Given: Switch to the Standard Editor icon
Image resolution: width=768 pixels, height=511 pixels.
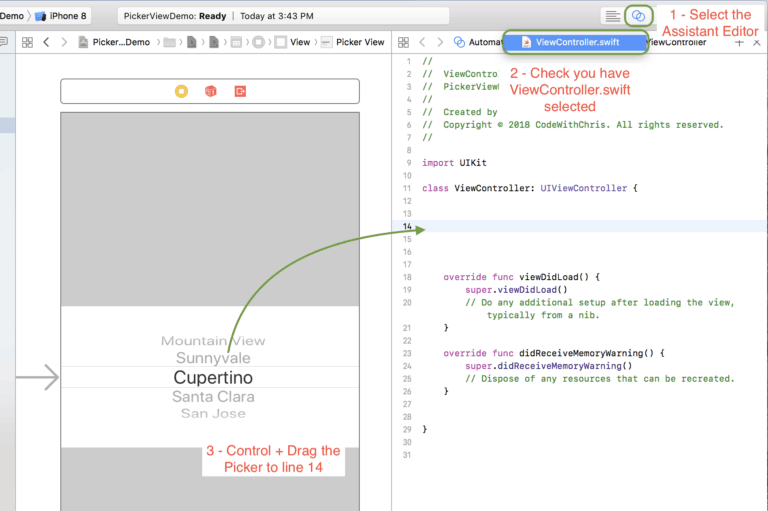Looking at the screenshot, I should pyautogui.click(x=612, y=16).
